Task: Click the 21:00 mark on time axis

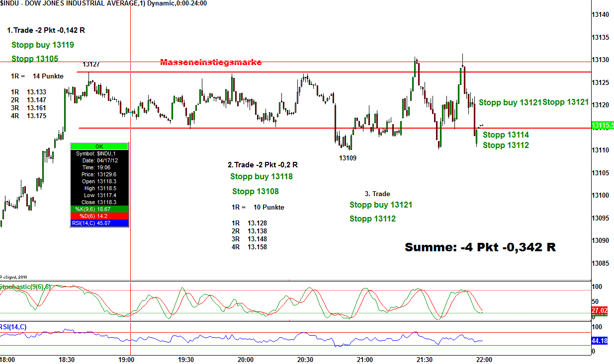Action: 365,359
